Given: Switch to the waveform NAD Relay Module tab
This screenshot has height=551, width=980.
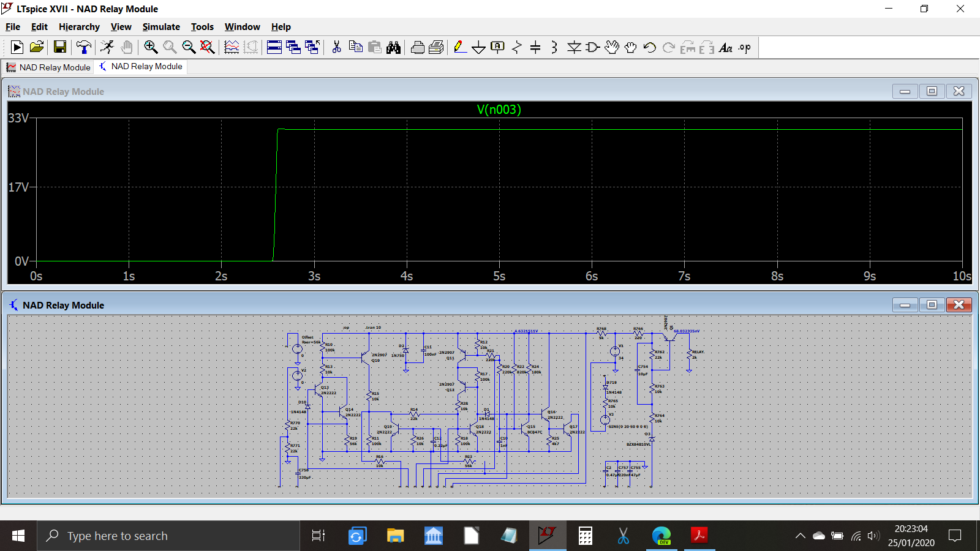Looking at the screenshot, I should tap(48, 67).
